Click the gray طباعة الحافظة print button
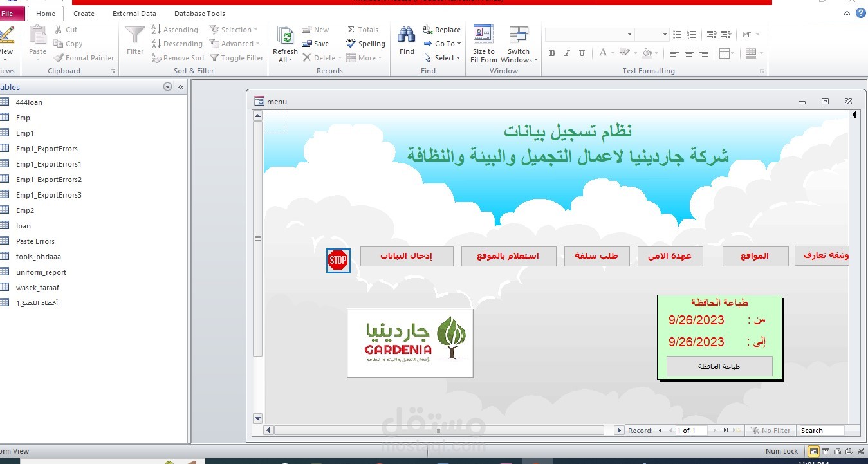This screenshot has height=464, width=868. [x=719, y=366]
